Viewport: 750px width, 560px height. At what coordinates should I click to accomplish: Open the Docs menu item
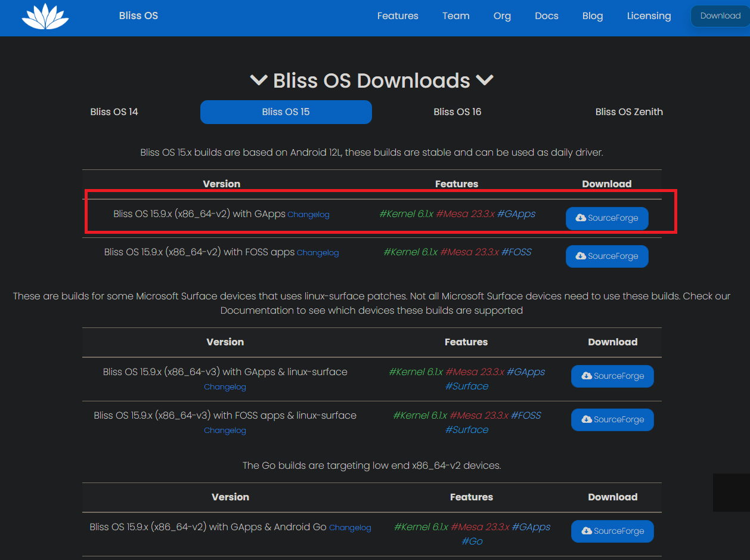547,16
